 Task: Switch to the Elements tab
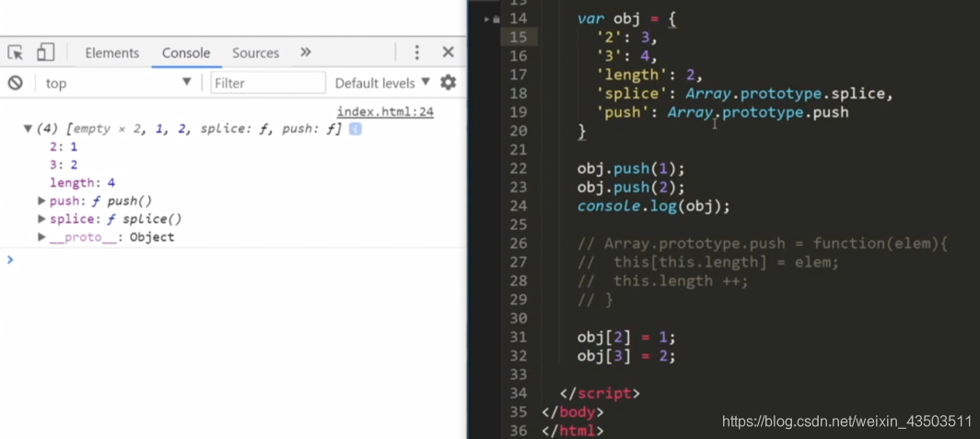pos(111,53)
